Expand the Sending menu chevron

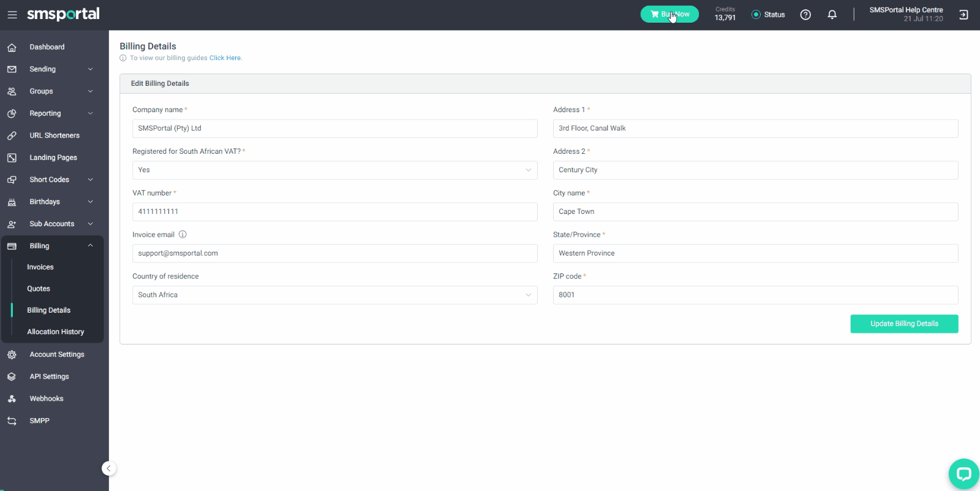[91, 69]
